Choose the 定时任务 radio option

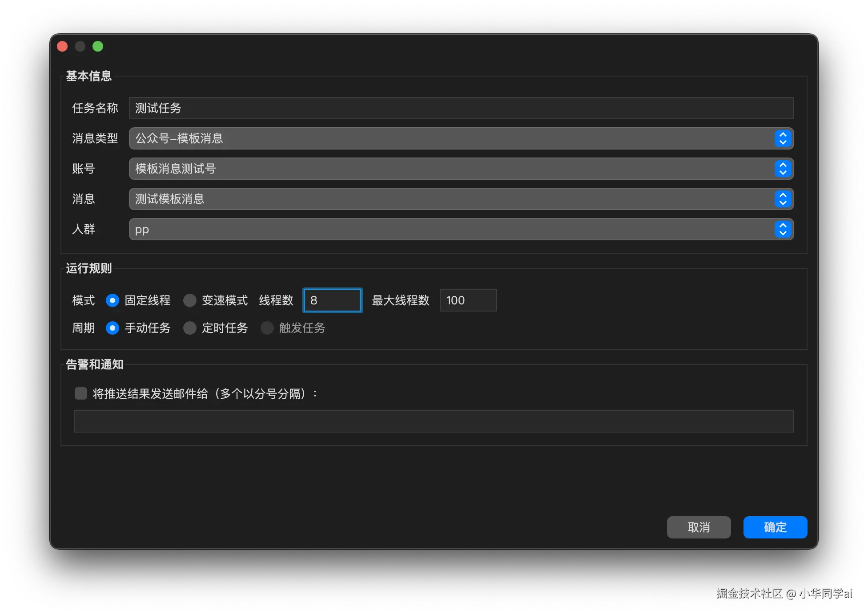(x=190, y=328)
